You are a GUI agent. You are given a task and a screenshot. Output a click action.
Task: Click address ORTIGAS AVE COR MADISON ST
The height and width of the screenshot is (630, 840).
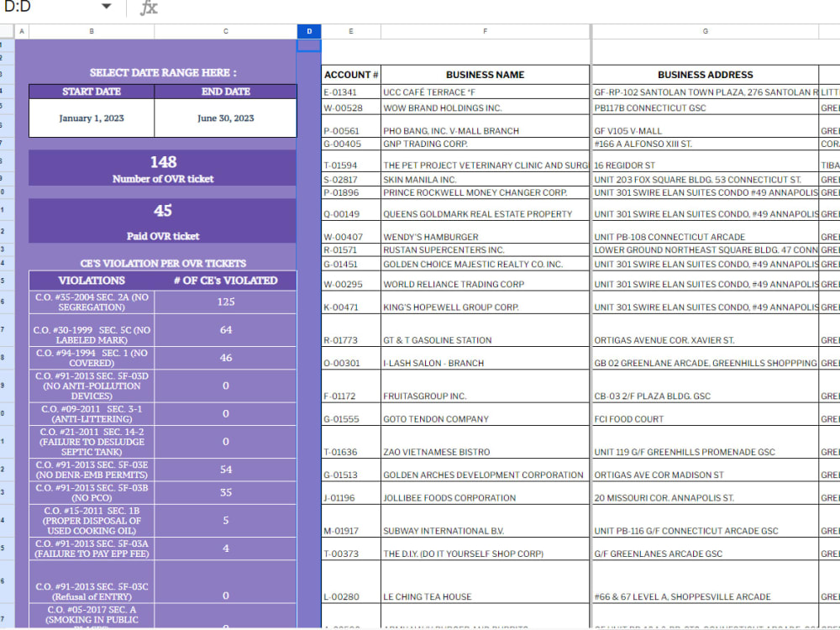(x=705, y=470)
